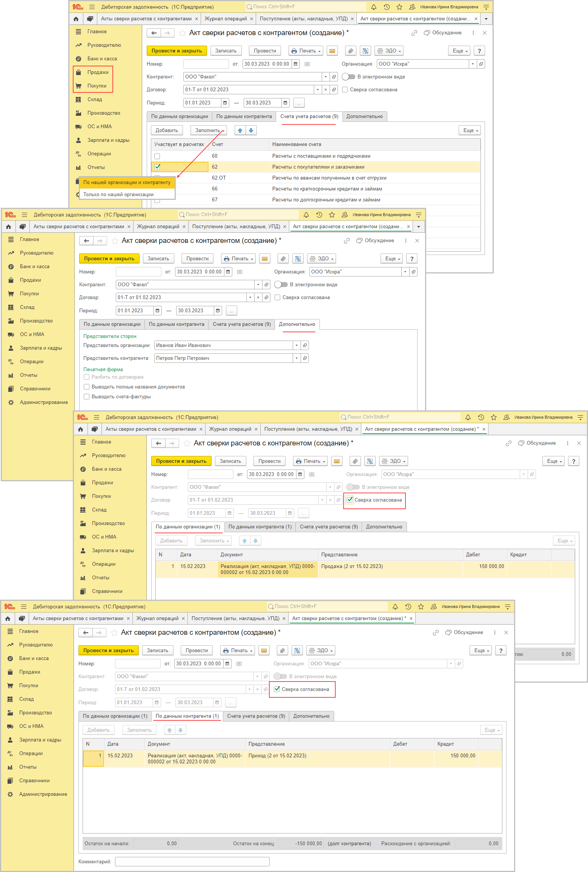588x872 pixels.
Task: Open home page icon in topmost window
Action: tap(76, 19)
